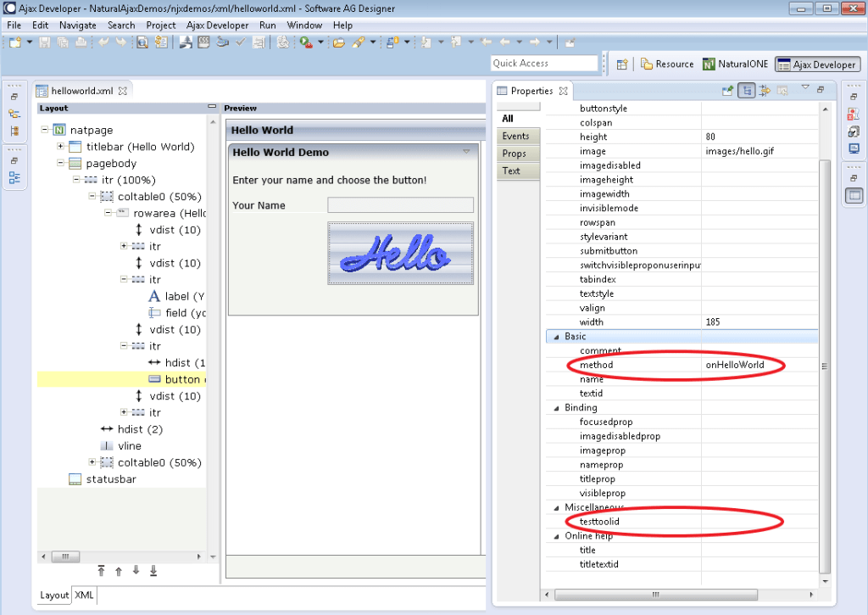The image size is (868, 615).
Task: Open the Properties view menu dropdown
Action: [804, 88]
